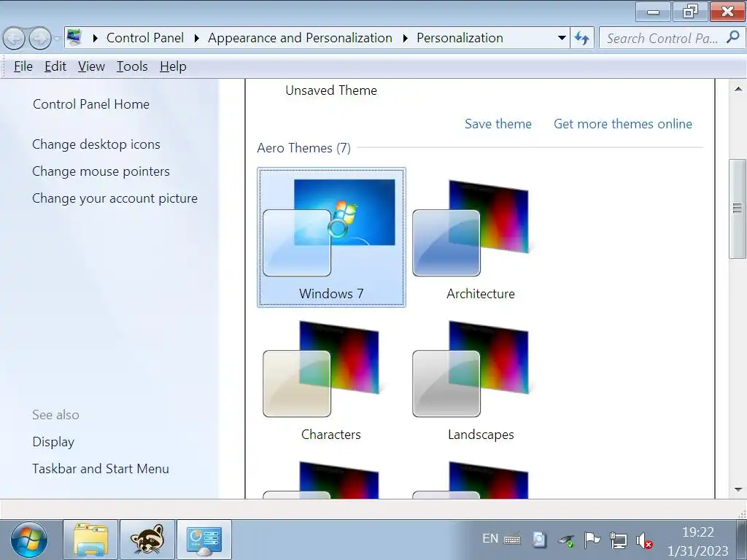Click the scrollbar up arrow
Viewport: 747px width, 560px height.
[x=738, y=89]
